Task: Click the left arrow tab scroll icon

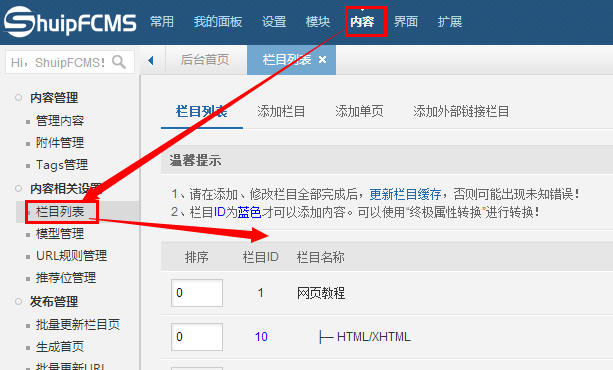Action: coord(151,60)
